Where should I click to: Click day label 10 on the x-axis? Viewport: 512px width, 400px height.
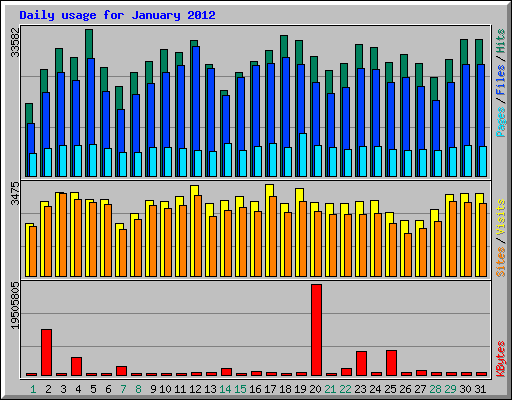coord(165,389)
